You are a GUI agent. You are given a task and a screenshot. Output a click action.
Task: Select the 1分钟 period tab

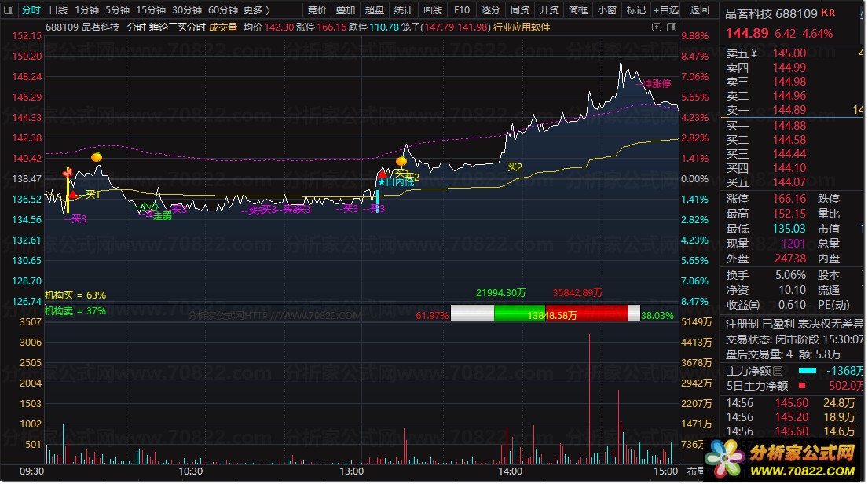coord(86,10)
